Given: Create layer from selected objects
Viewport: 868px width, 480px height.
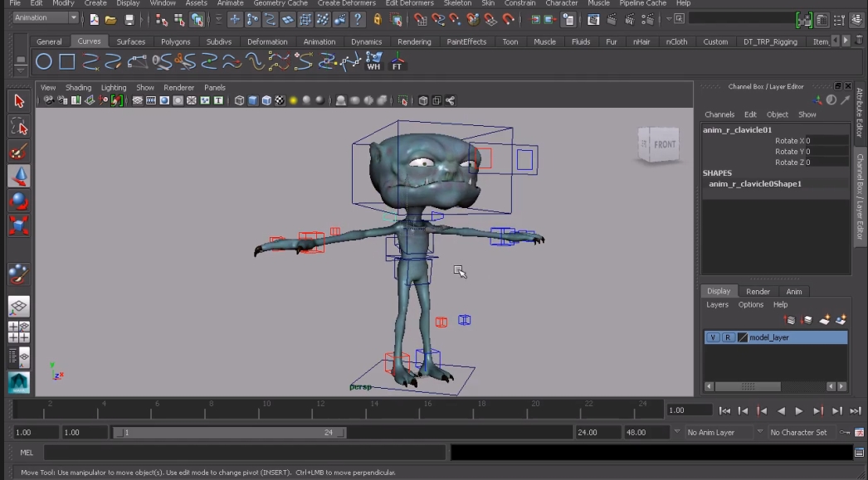Looking at the screenshot, I should click(x=841, y=320).
